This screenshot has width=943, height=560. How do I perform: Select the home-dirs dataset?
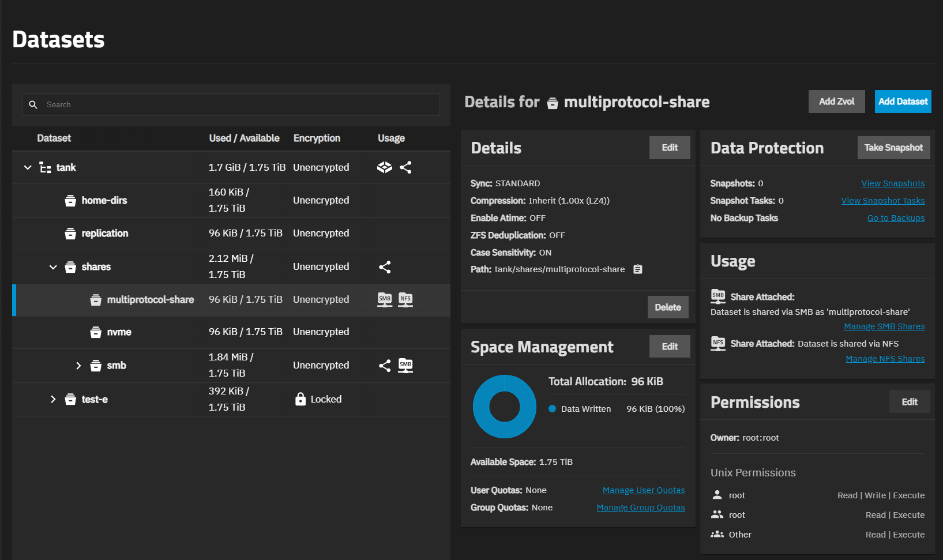(x=104, y=201)
